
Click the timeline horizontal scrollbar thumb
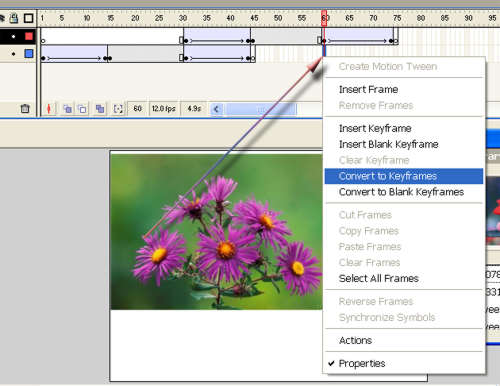coord(261,109)
